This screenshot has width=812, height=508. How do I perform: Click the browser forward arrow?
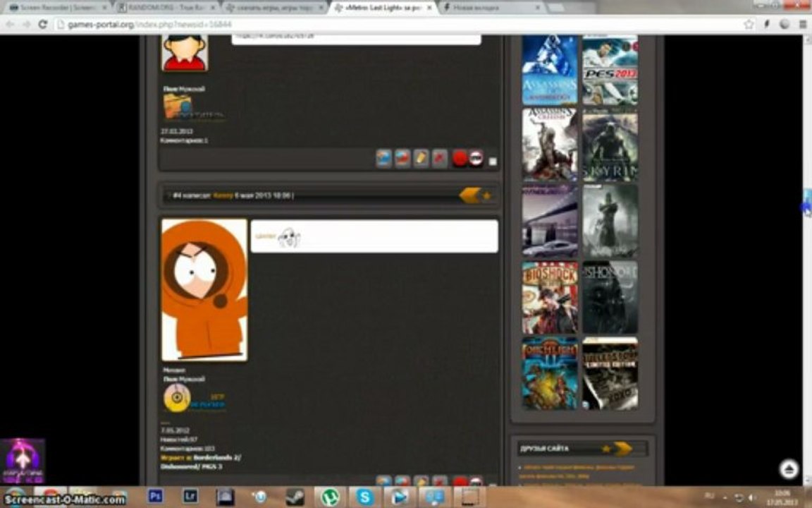point(26,25)
